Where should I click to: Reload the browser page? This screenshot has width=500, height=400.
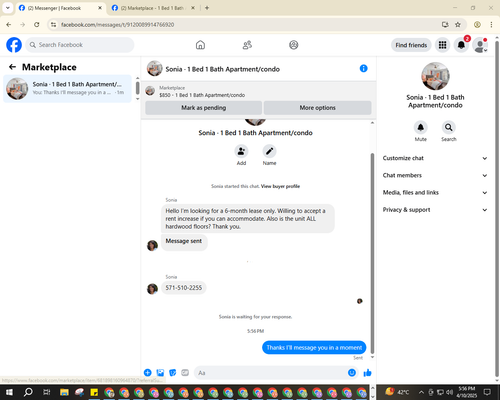click(37, 25)
